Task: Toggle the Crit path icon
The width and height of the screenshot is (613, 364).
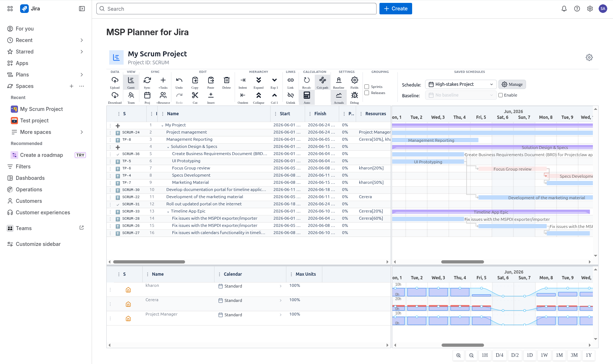Action: click(x=323, y=82)
